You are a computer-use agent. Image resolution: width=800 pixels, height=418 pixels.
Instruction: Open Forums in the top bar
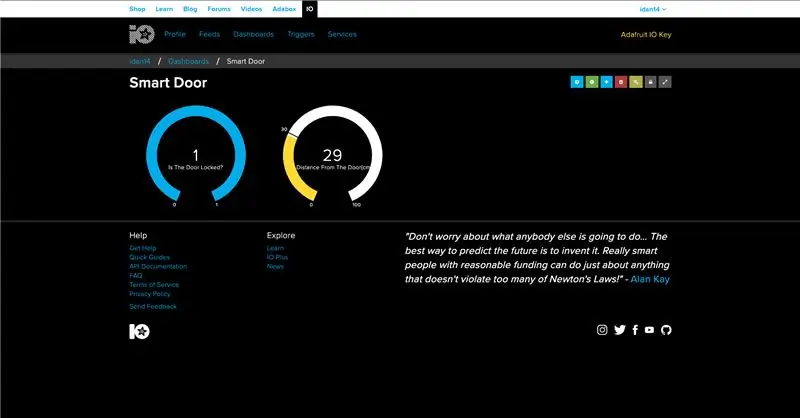tap(219, 9)
